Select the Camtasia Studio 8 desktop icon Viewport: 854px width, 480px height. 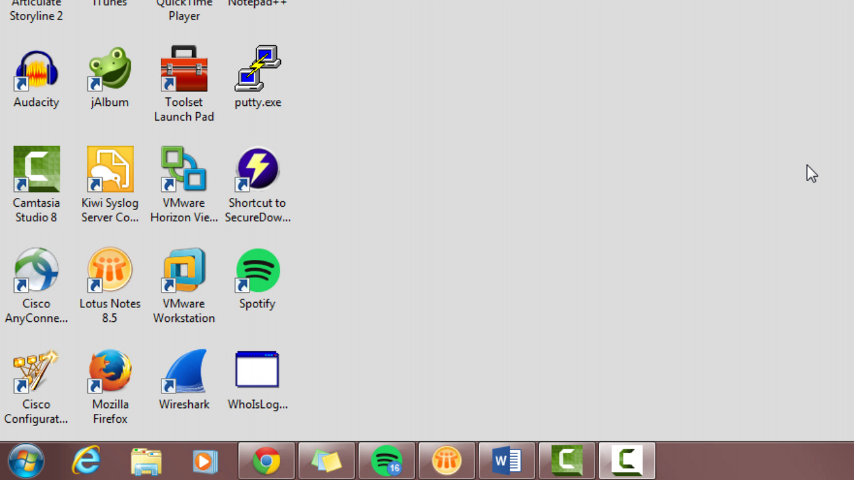tap(36, 171)
